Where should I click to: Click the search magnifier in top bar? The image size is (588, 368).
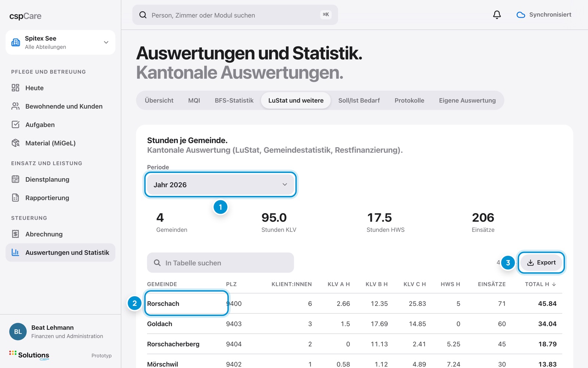pyautogui.click(x=143, y=15)
